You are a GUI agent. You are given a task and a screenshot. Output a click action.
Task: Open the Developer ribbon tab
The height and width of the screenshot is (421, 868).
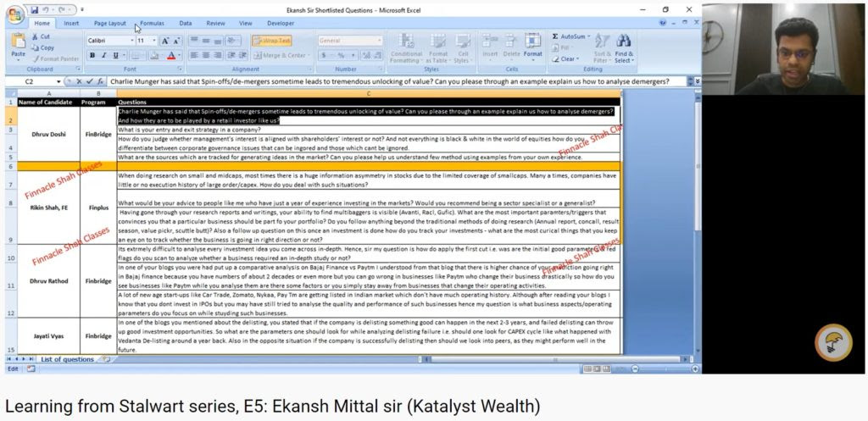tap(281, 23)
